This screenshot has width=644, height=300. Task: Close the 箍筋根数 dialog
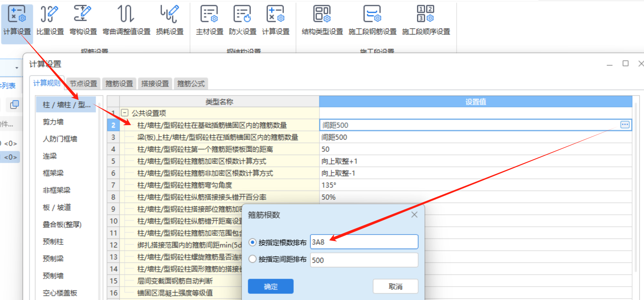pyautogui.click(x=414, y=214)
